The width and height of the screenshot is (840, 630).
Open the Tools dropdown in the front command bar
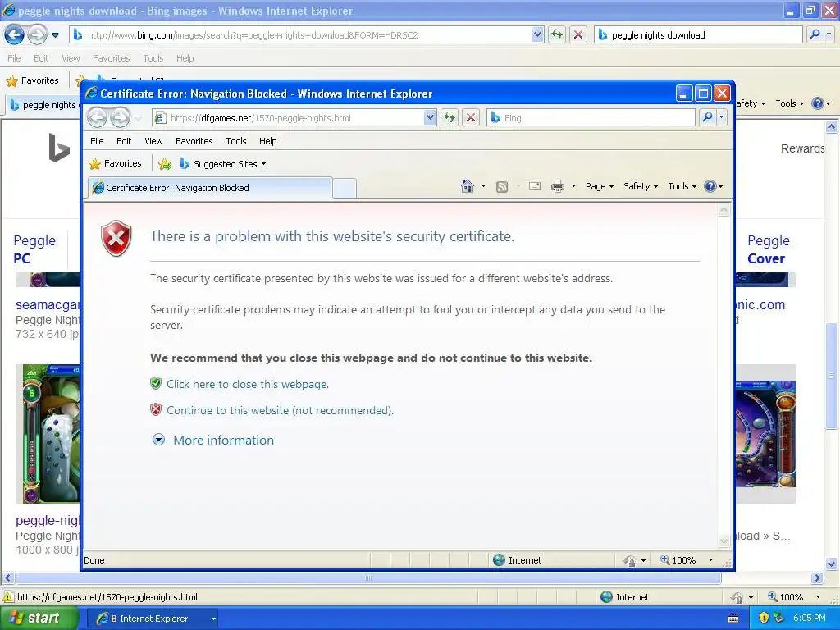point(682,186)
